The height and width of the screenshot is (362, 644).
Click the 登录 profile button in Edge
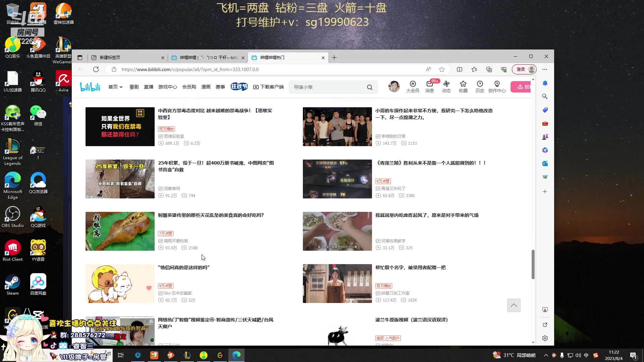(524, 69)
